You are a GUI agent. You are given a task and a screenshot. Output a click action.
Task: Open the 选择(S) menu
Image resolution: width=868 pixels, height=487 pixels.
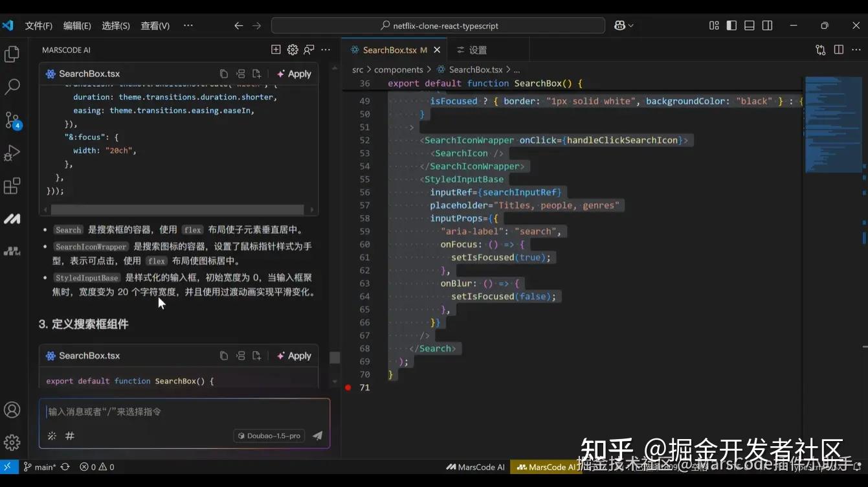coord(116,25)
